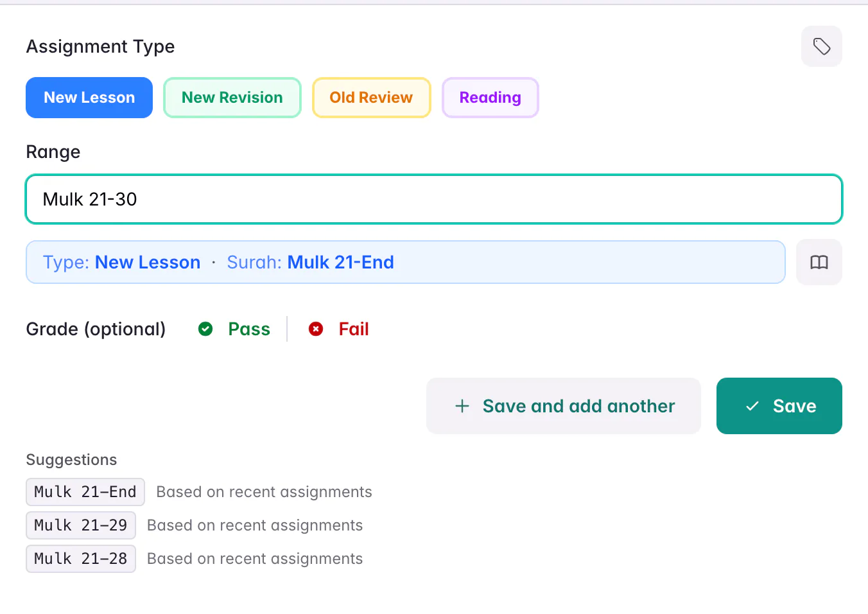Click the Range label
The width and height of the screenshot is (868, 614).
(53, 152)
